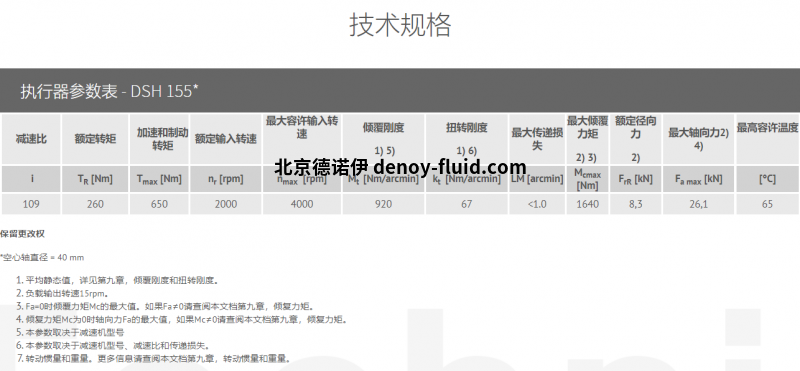
Task: Click the Mcmax value 1640 cell
Action: click(587, 204)
